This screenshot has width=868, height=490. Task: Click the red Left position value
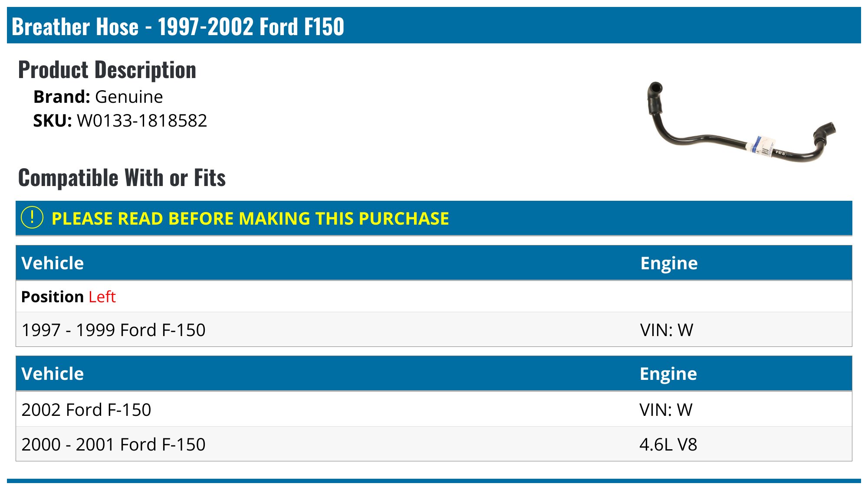[102, 297]
